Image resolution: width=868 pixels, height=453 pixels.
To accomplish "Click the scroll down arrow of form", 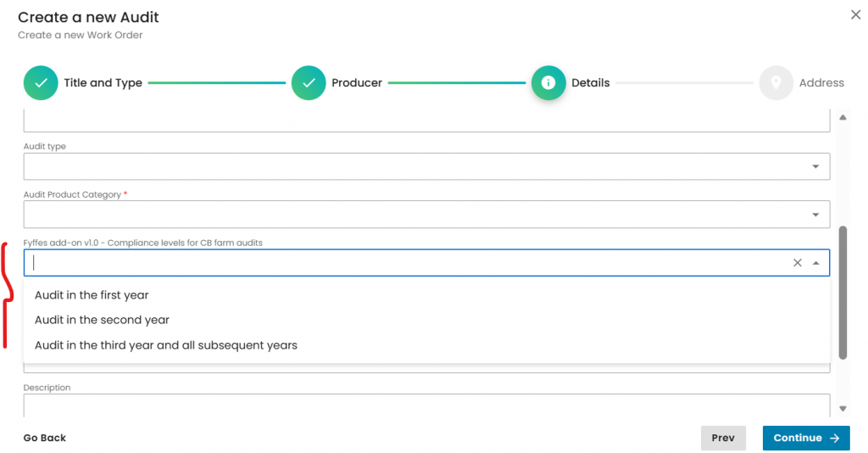I will [x=843, y=408].
